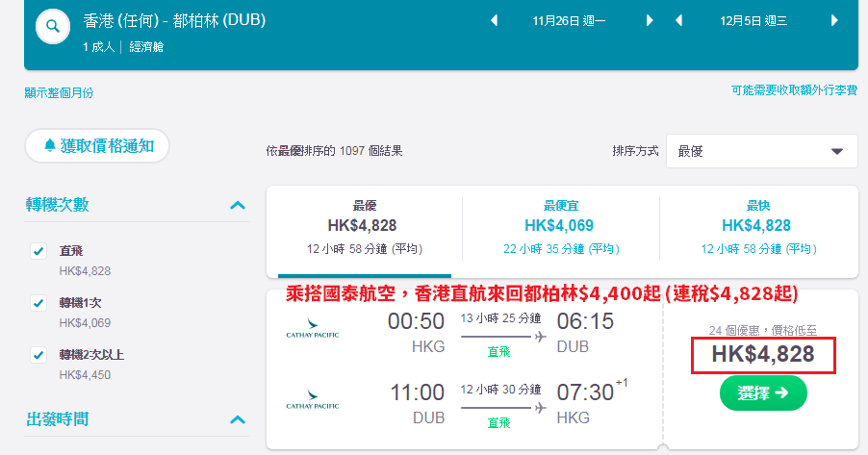The height and width of the screenshot is (455, 868).
Task: Click the magnifier search icon
Action: (53, 26)
